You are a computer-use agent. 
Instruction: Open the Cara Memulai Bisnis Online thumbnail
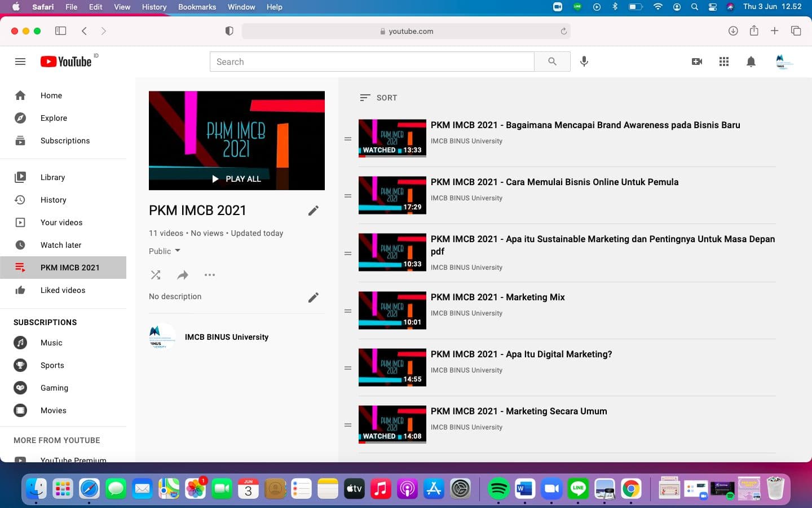[x=392, y=195]
